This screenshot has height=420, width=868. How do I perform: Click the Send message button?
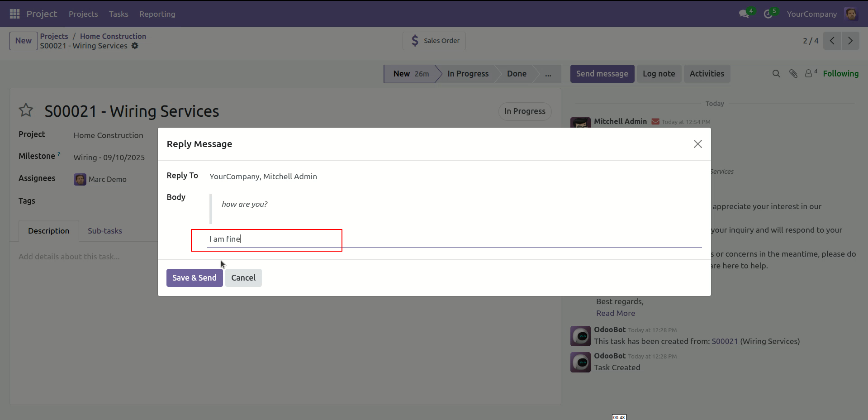[x=602, y=74]
